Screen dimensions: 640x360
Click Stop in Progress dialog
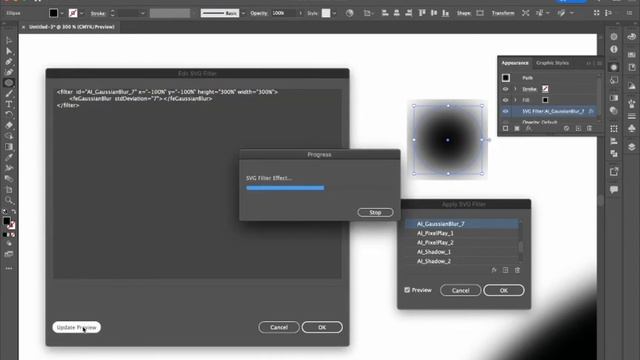[375, 212]
